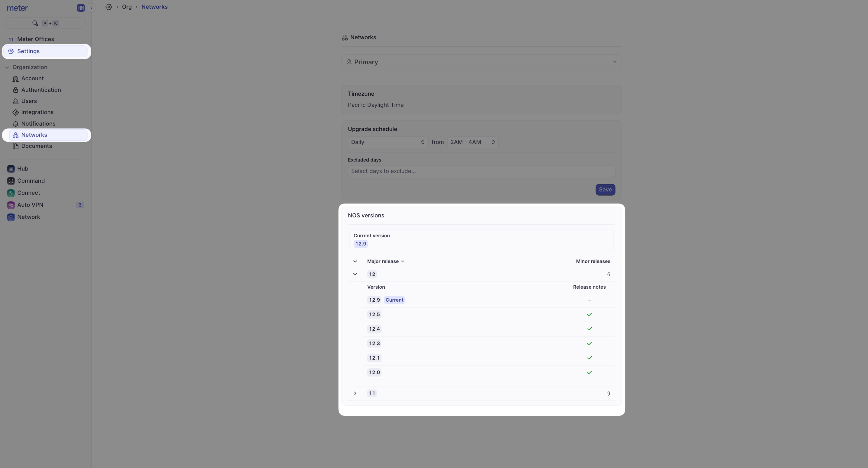Open the Account settings page

[x=32, y=78]
